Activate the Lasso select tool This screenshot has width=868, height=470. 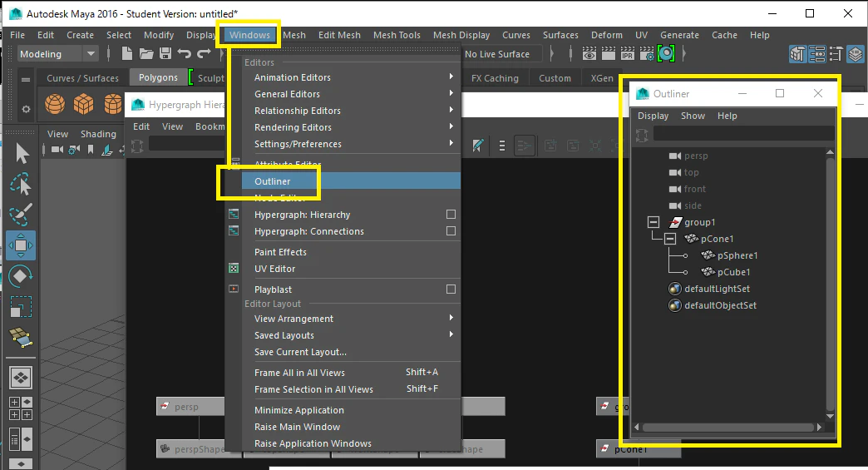pos(21,185)
